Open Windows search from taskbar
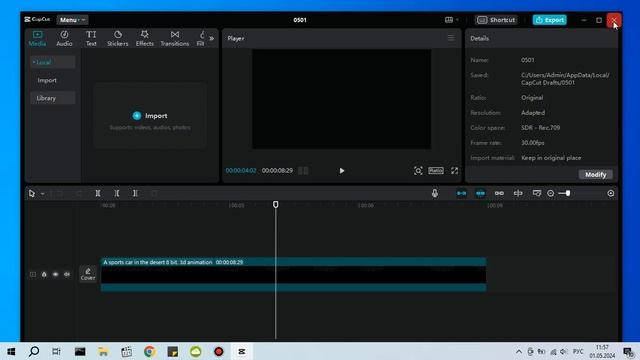The image size is (640, 360). (x=34, y=351)
